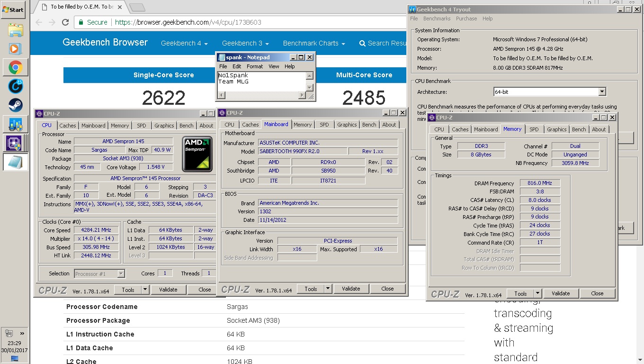Viewport: 644px width, 364px height.
Task: Expand Tools dropdown arrow in CPU-Z CPU window
Action: point(145,290)
